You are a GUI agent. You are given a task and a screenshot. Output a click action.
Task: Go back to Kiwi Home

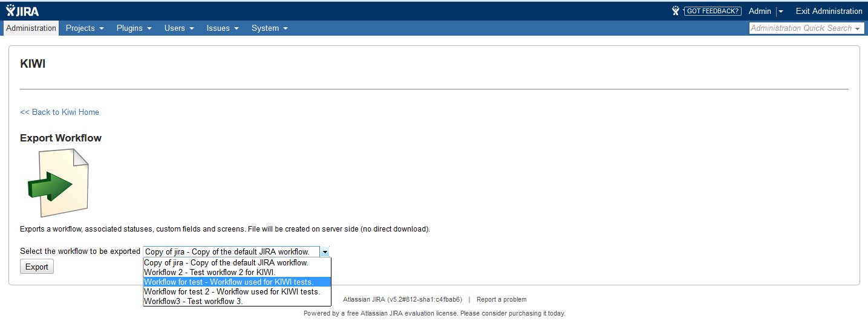[59, 112]
